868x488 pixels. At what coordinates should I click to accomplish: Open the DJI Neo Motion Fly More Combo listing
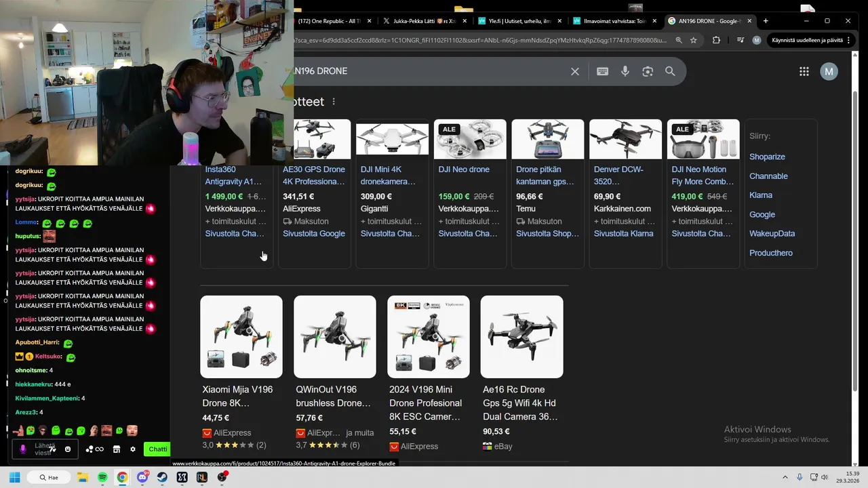(x=703, y=175)
